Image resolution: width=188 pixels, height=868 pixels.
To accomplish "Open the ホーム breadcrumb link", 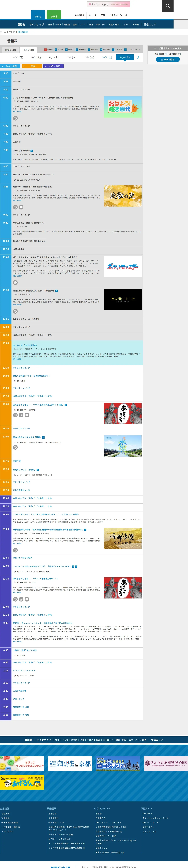I will pos(3,32).
